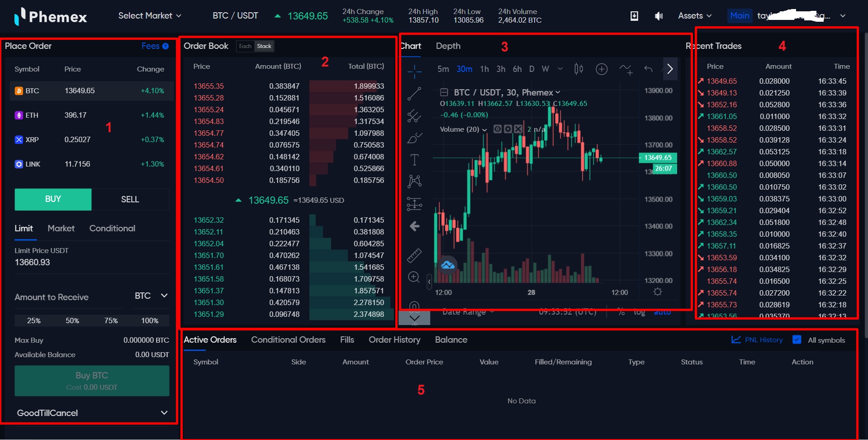Toggle auto scale on the chart
Screen dimensions: 868x440
(662, 312)
